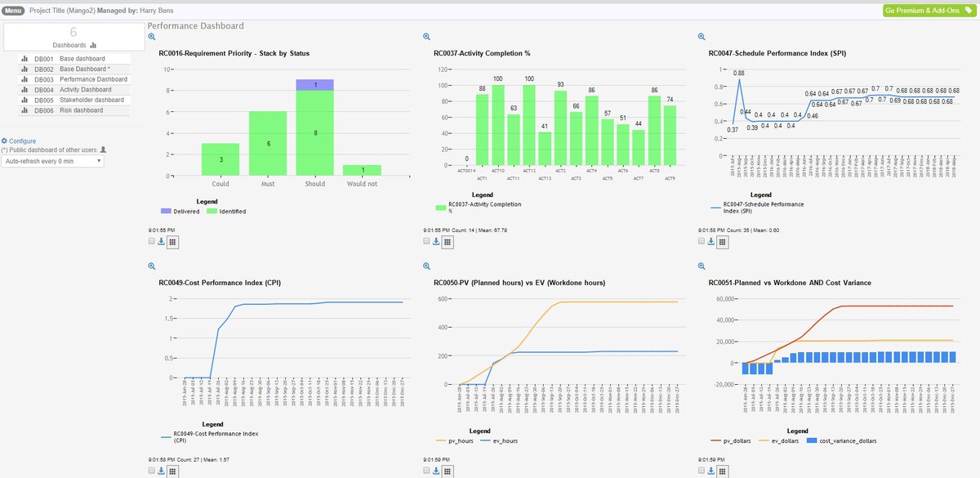
Task: Download the RC0016 Requirement Priority chart
Action: coord(161,242)
